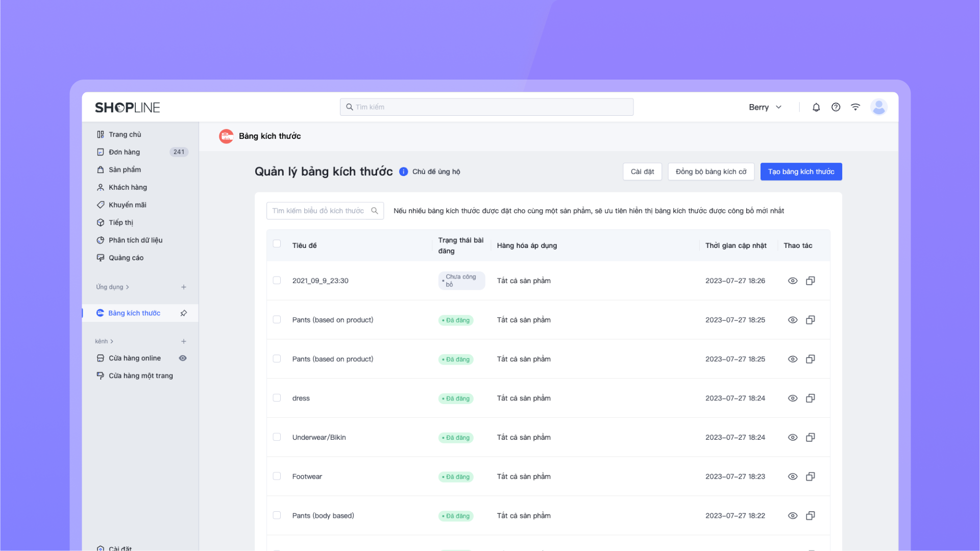Tick the select-all header checkbox
This screenshot has width=980, height=551.
(x=277, y=244)
